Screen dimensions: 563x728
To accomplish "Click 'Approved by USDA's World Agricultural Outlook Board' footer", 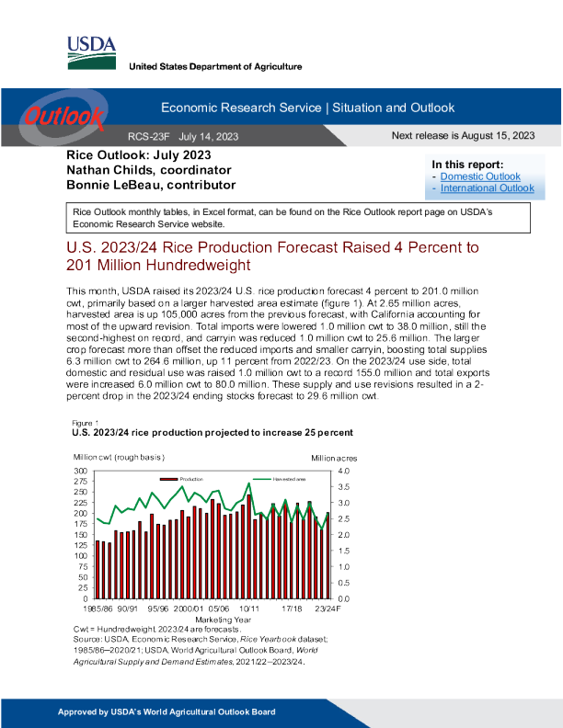I will (x=167, y=712).
